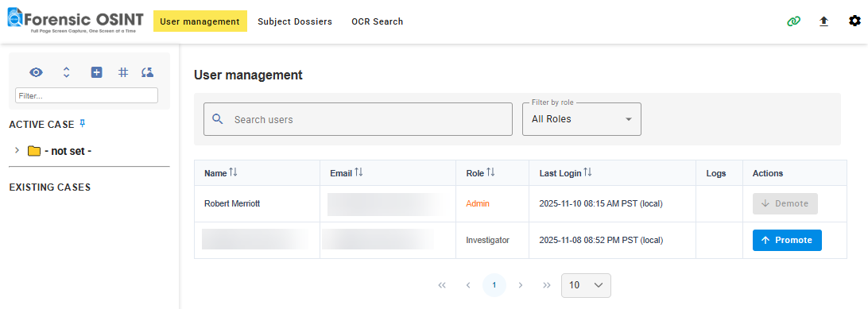
Task: Click the pin icon beside ACTIVE CASE
Action: pyautogui.click(x=83, y=123)
